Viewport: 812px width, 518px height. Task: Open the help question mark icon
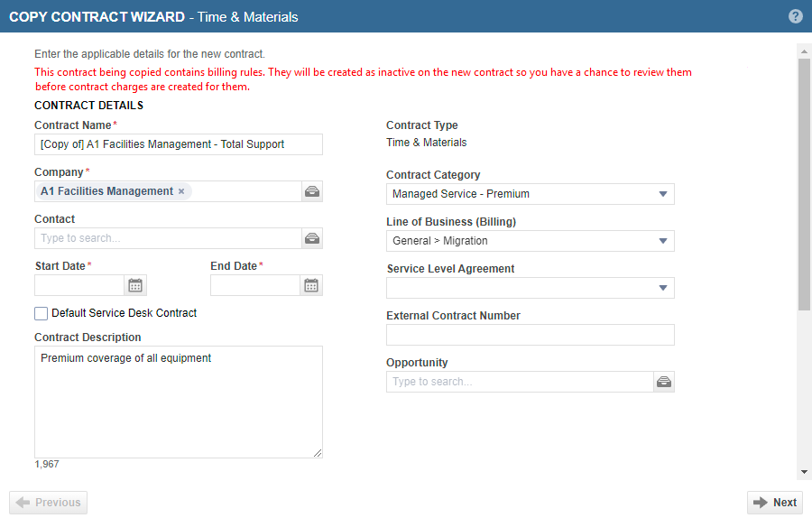tap(795, 16)
